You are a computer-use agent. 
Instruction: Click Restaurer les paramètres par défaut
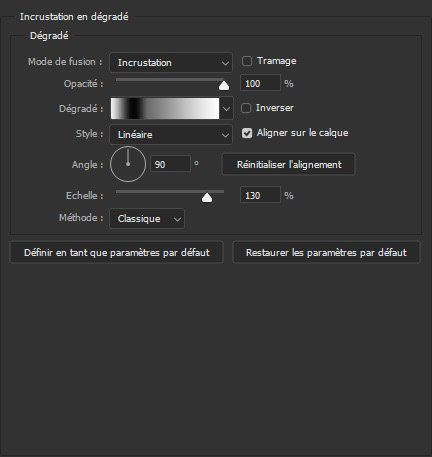326,252
